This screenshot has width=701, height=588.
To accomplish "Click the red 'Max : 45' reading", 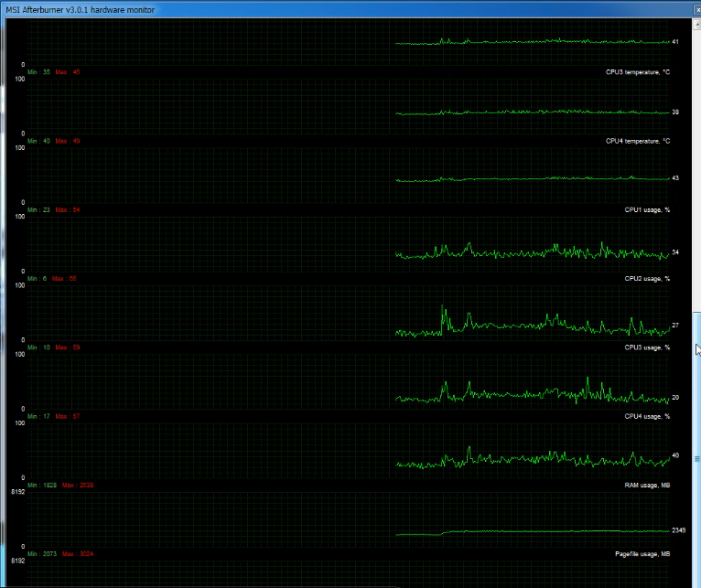I will pyautogui.click(x=68, y=72).
